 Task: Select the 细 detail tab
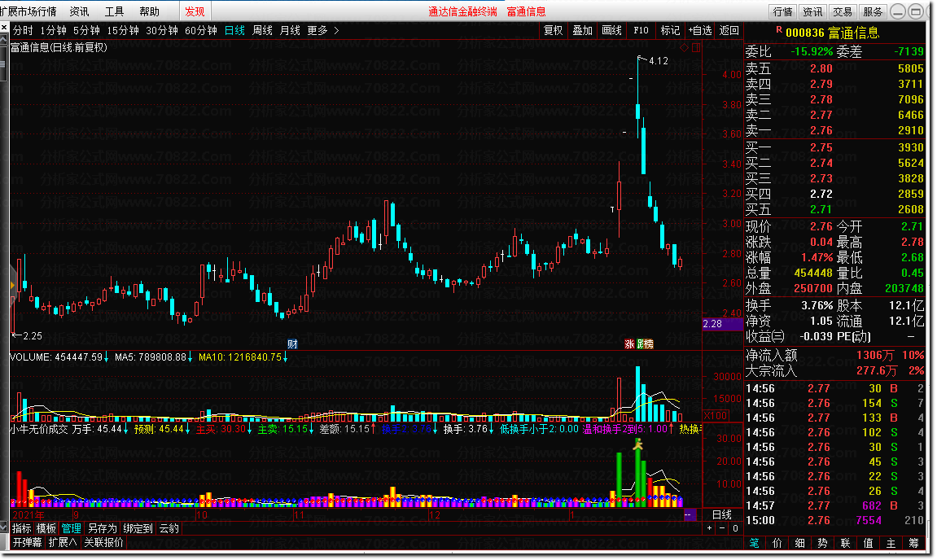click(x=799, y=543)
